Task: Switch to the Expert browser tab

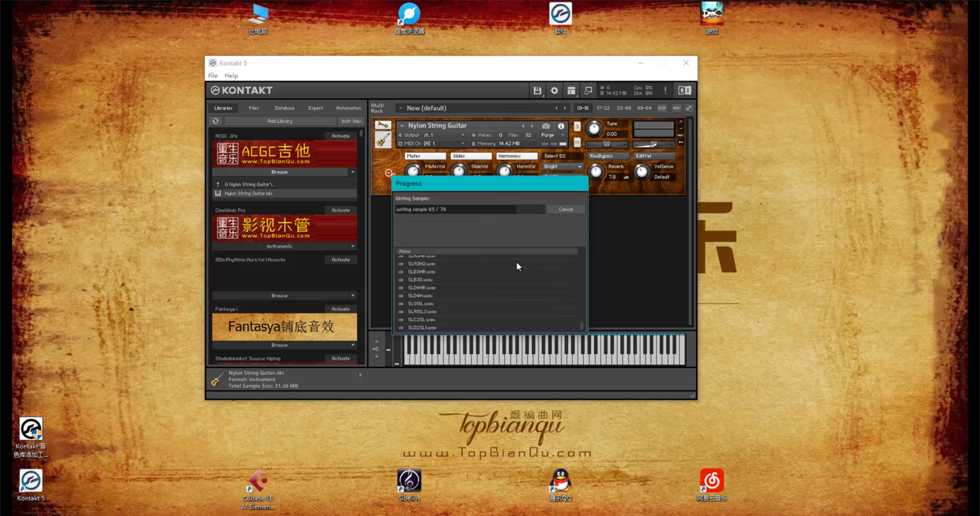Action: pyautogui.click(x=315, y=108)
